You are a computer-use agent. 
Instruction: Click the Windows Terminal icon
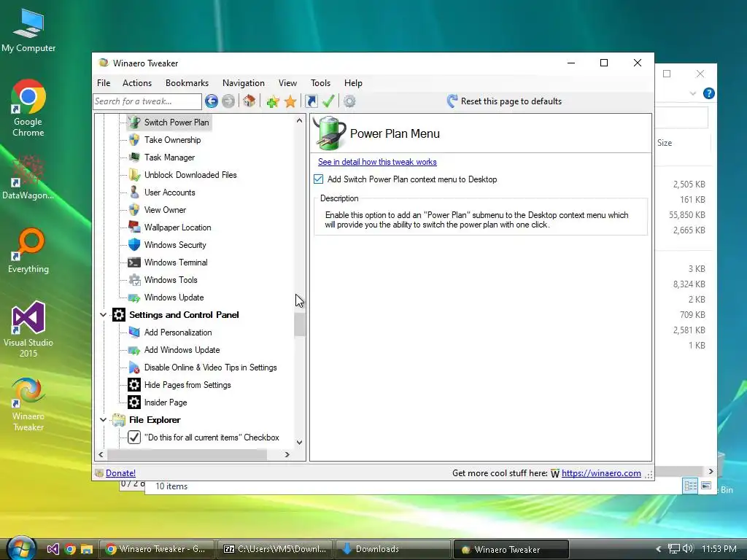coord(134,262)
